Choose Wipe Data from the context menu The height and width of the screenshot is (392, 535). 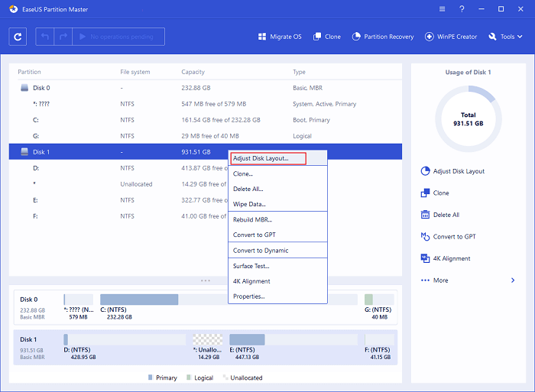tap(249, 204)
